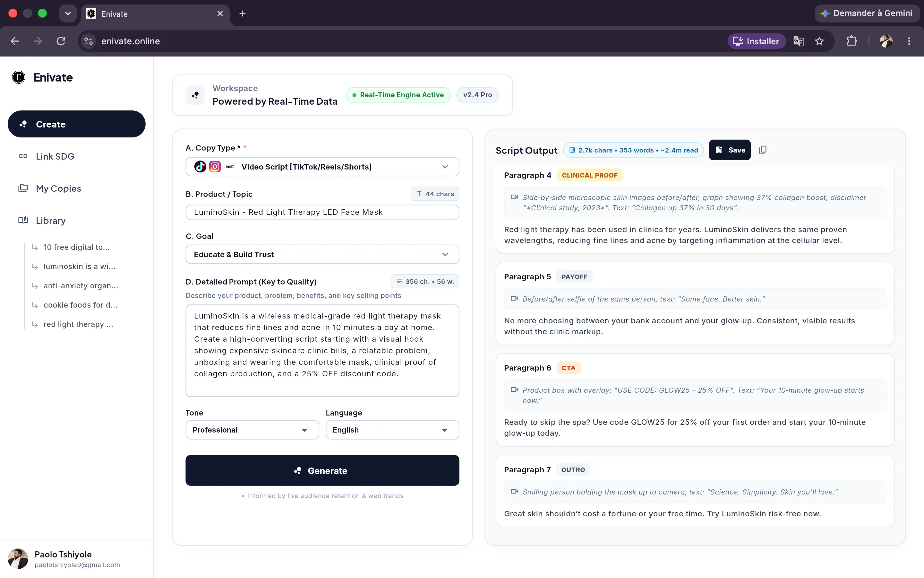Image resolution: width=924 pixels, height=578 pixels.
Task: Close the Enivate tab
Action: pos(220,14)
